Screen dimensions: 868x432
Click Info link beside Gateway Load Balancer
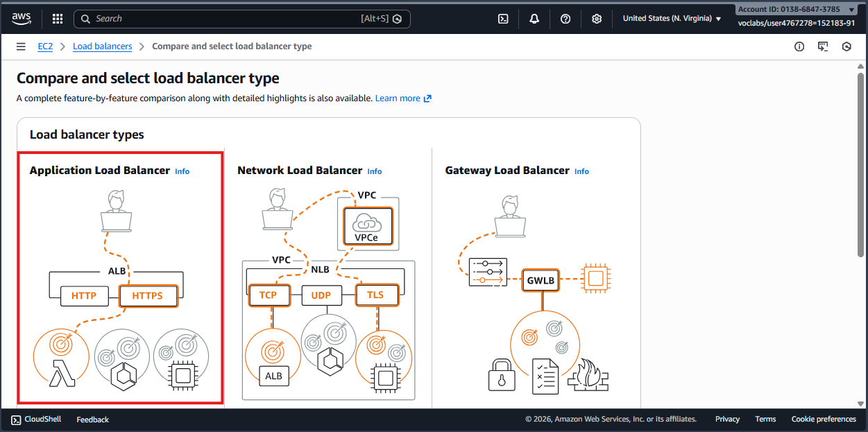tap(581, 171)
